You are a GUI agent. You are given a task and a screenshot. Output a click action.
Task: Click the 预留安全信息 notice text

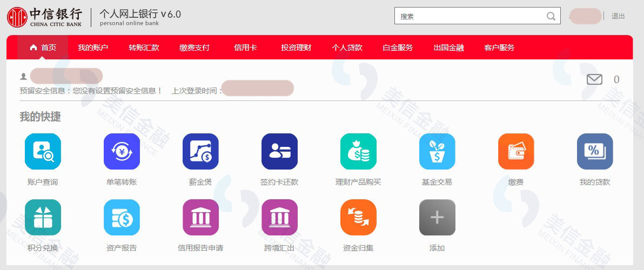pos(91,91)
